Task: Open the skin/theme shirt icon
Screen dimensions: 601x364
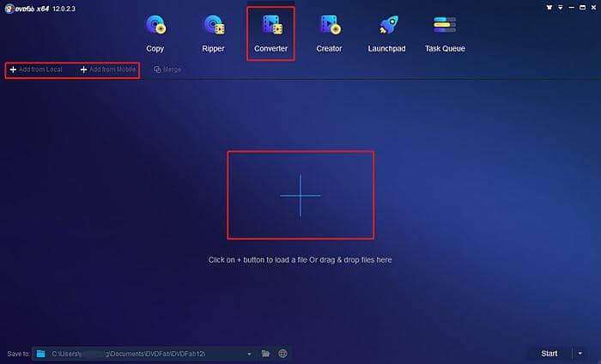Action: click(549, 7)
